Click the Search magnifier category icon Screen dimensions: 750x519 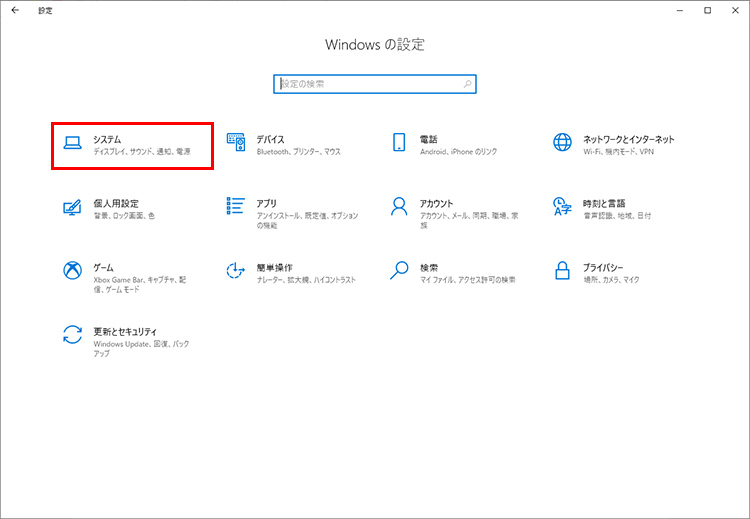tap(399, 271)
